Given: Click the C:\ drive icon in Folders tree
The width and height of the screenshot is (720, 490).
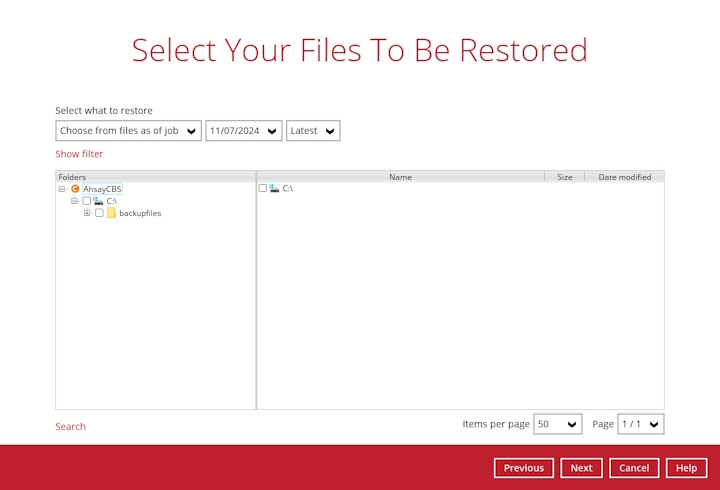Looking at the screenshot, I should pos(98,201).
